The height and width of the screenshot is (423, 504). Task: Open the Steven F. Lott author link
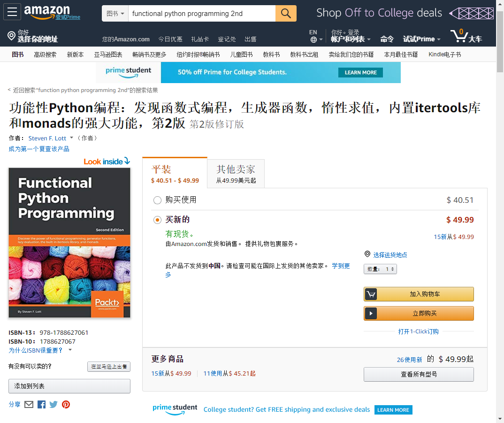coord(47,138)
